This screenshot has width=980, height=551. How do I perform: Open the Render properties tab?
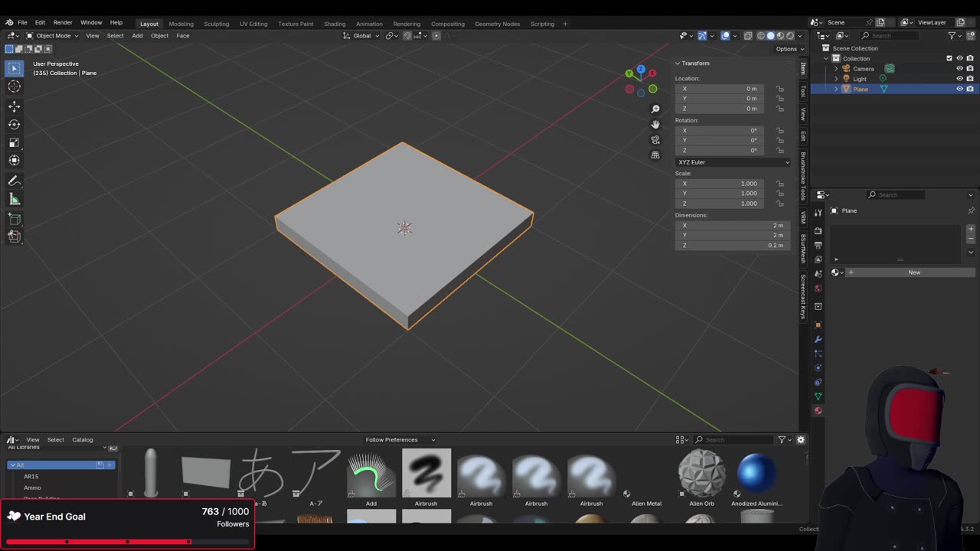[x=818, y=231]
